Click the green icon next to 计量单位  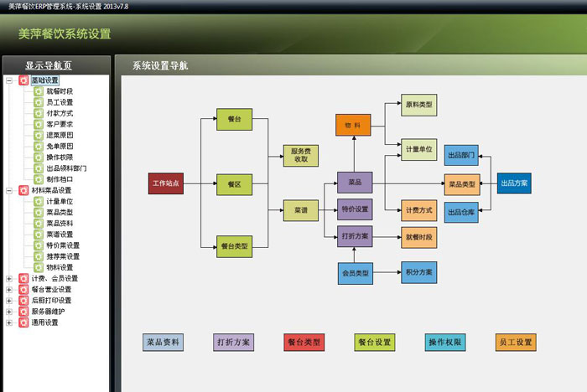coord(39,202)
